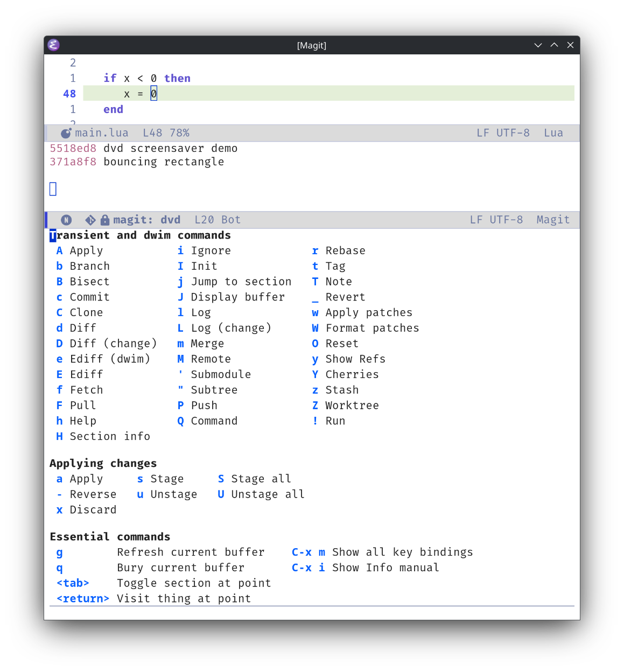Screen dimensions: 624x672
Task: Click the Merge command entry
Action: pos(201,344)
